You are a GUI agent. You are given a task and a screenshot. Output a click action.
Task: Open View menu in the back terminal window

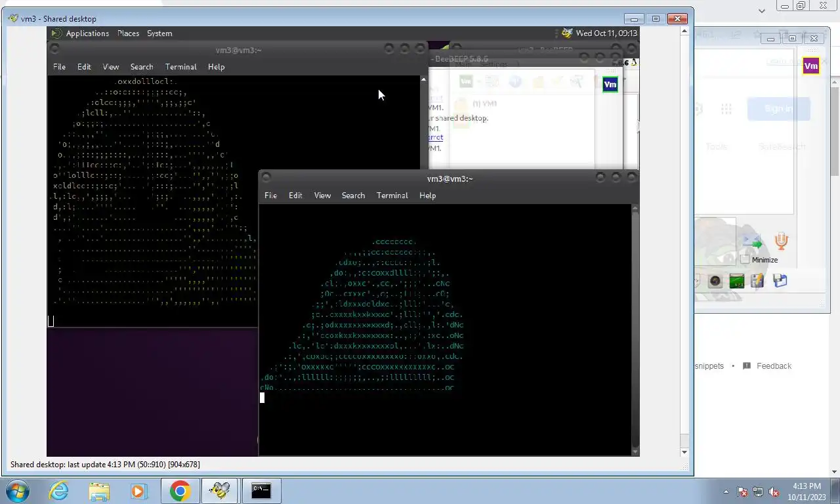click(x=111, y=67)
